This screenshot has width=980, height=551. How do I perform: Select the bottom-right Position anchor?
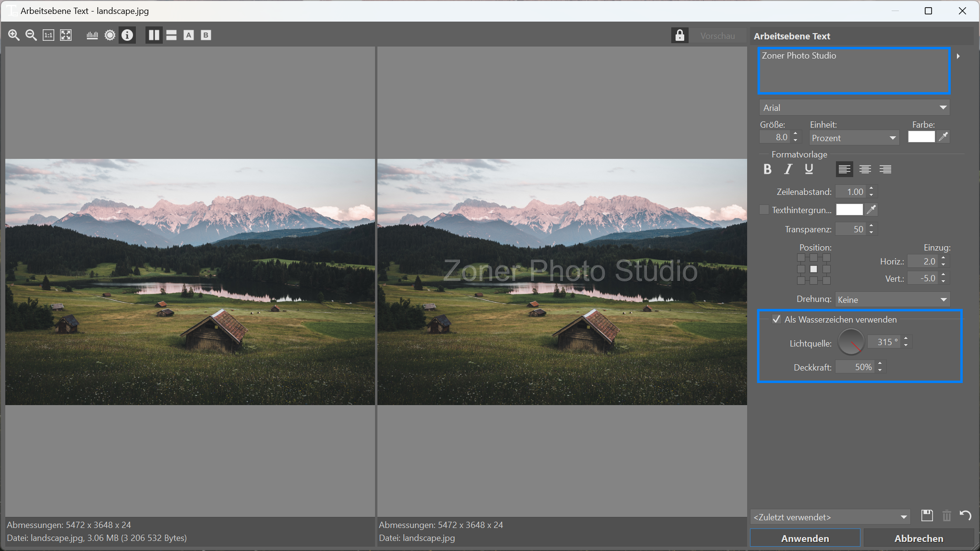coord(826,281)
